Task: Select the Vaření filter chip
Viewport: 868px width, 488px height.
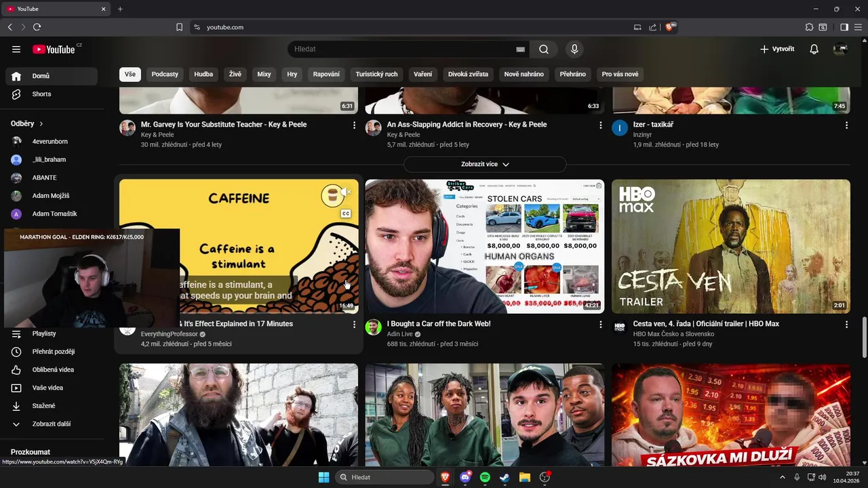Action: click(x=423, y=74)
